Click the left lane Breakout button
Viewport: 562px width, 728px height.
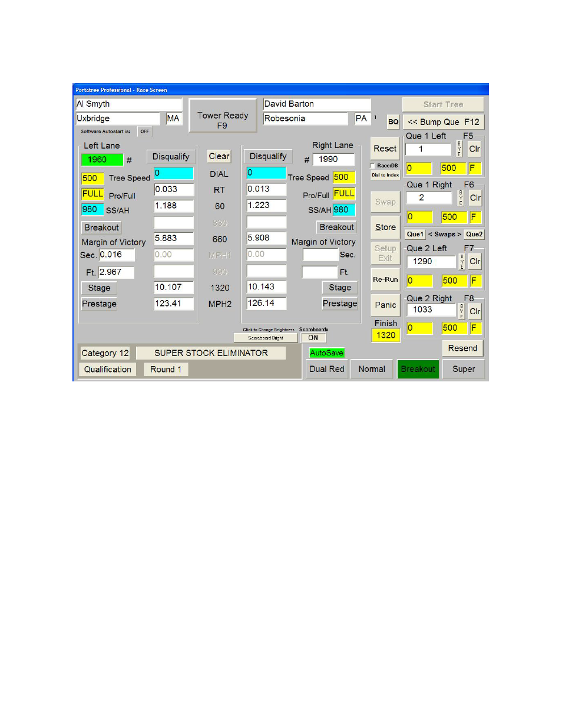tap(101, 228)
